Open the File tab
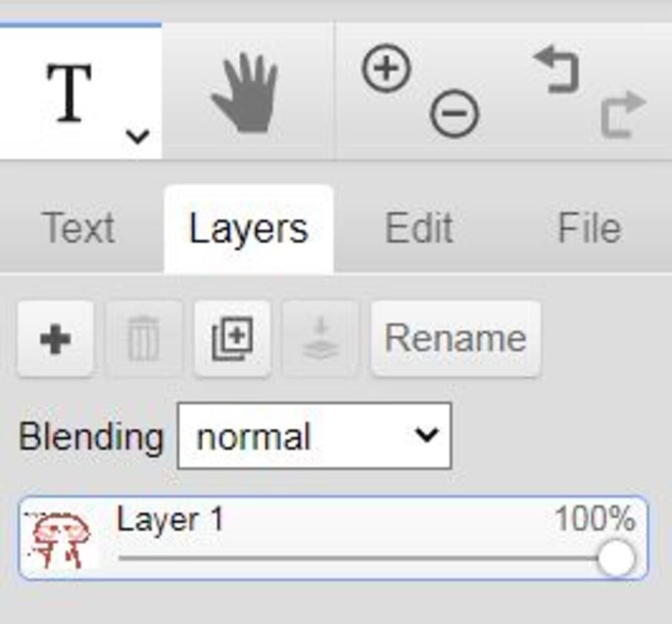The width and height of the screenshot is (672, 624). point(590,228)
